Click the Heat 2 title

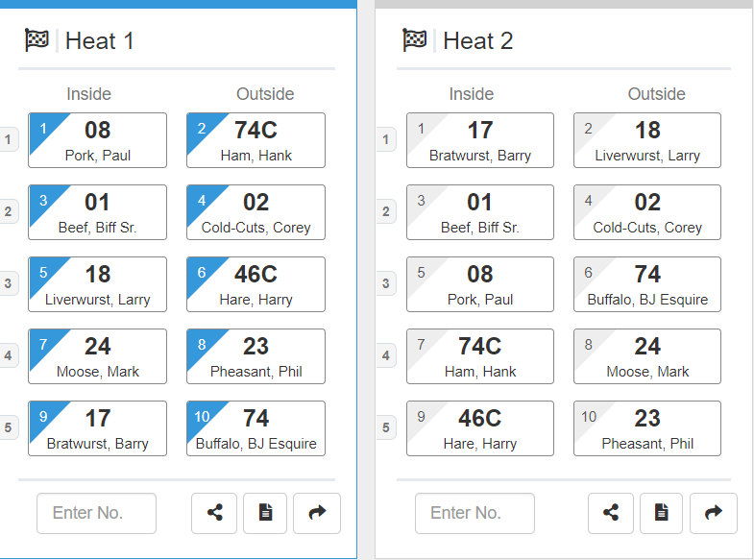477,40
